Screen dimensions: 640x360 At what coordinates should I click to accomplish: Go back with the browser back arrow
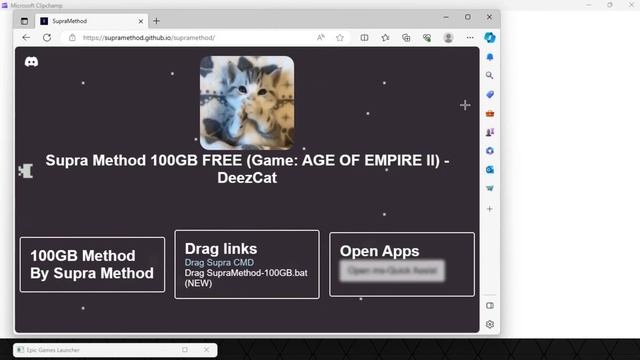pos(26,38)
